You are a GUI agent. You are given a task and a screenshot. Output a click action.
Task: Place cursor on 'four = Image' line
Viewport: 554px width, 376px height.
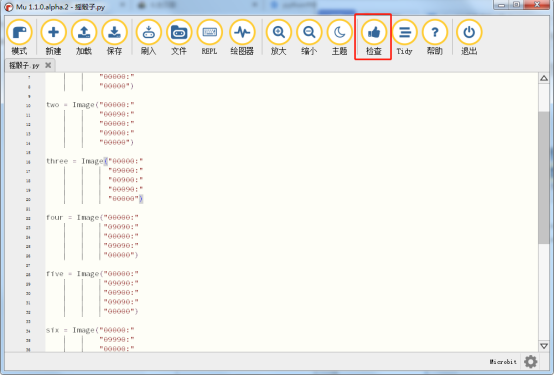(x=93, y=217)
